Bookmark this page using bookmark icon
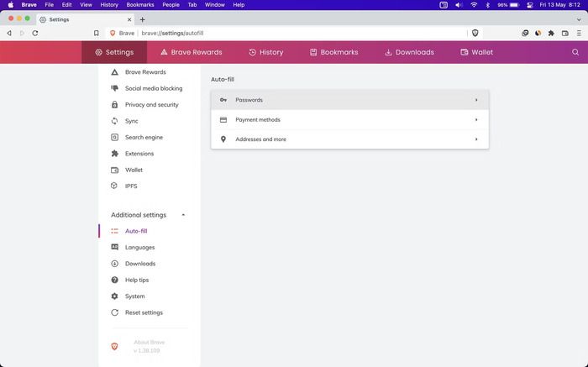Screen dimensions: 588x367 97,33
